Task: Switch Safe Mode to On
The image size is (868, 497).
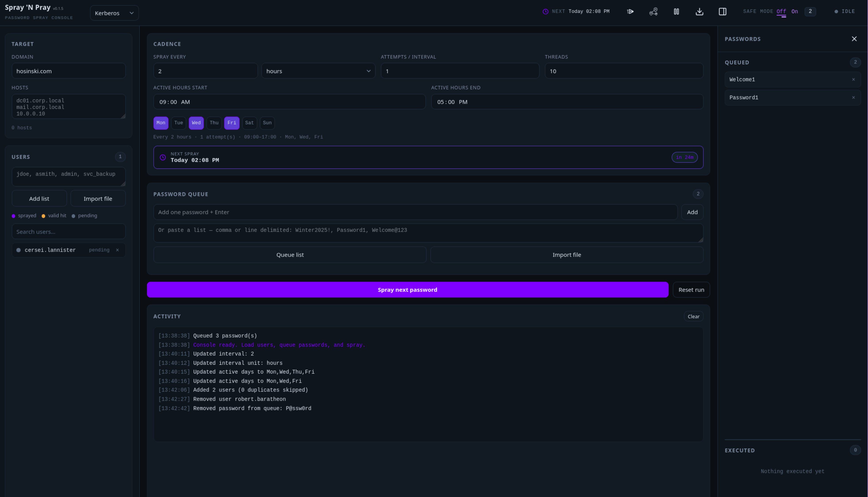Action: tap(795, 12)
